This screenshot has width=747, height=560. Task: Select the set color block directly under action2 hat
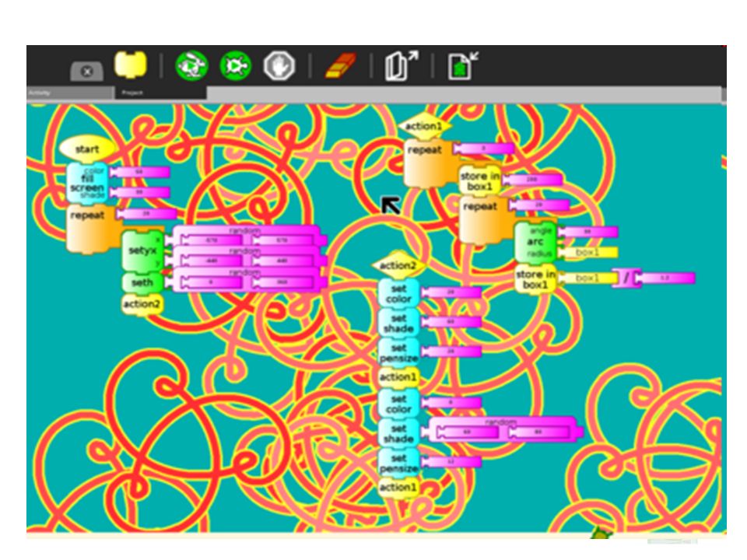398,293
